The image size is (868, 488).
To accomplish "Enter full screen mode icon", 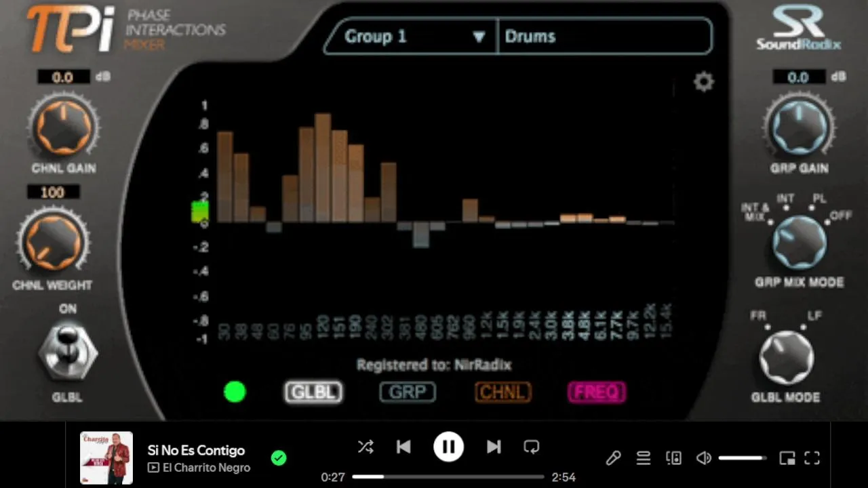I will 812,458.
